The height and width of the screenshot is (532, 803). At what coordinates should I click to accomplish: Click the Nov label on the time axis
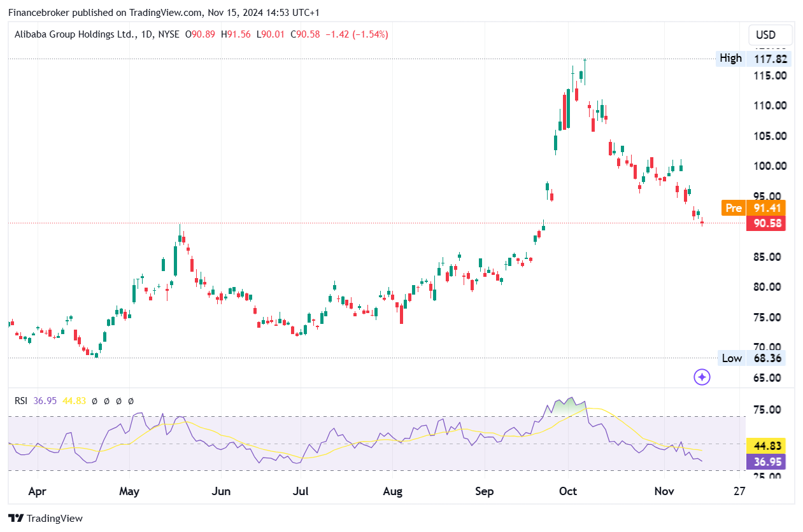[664, 492]
